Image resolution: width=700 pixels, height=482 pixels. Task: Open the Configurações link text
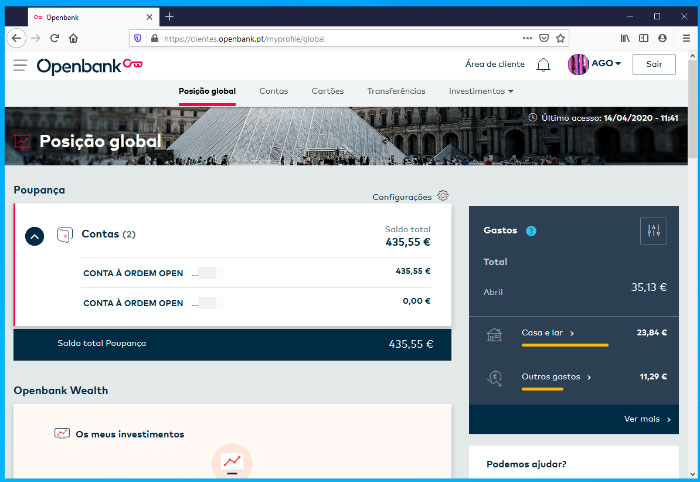pyautogui.click(x=402, y=197)
